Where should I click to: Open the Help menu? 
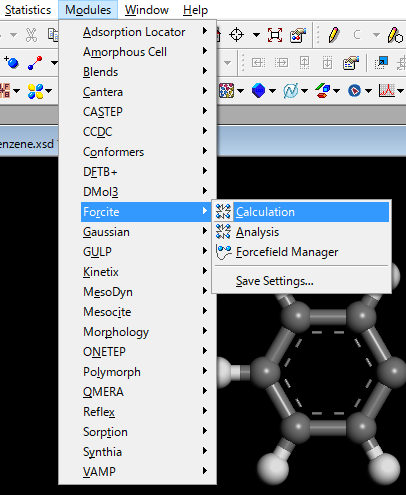pyautogui.click(x=195, y=10)
